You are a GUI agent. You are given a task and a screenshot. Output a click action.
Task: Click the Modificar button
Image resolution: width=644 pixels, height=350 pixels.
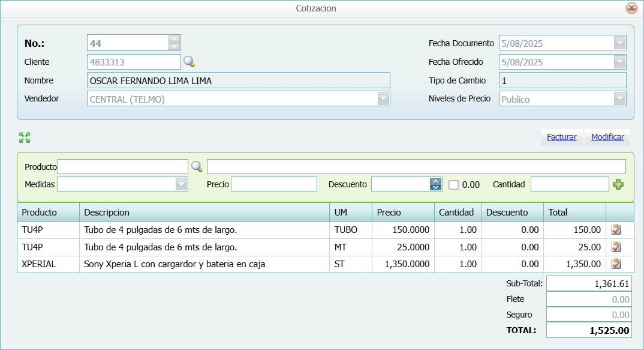[x=607, y=137]
